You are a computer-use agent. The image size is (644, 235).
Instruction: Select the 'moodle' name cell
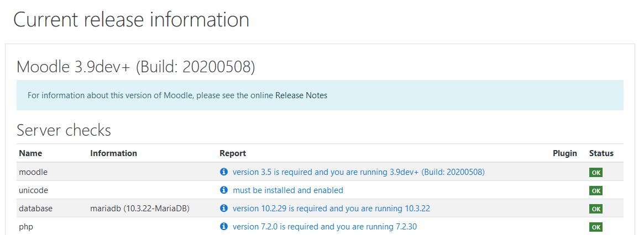(33, 172)
